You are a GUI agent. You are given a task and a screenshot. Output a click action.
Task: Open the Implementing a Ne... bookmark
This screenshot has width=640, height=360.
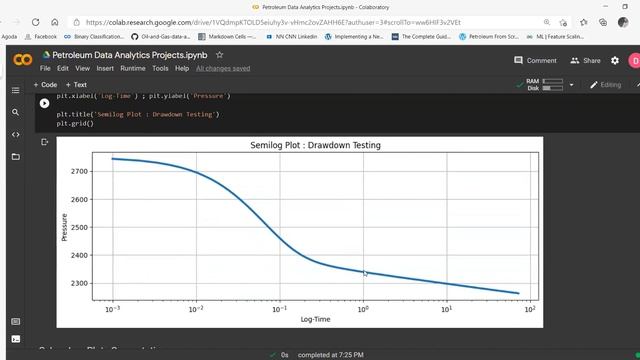click(354, 37)
